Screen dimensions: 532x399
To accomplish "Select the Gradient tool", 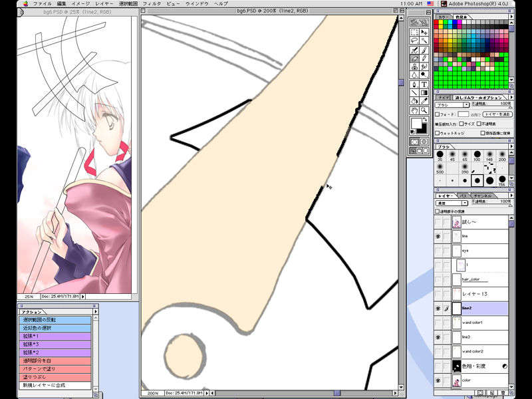I will pos(424,92).
